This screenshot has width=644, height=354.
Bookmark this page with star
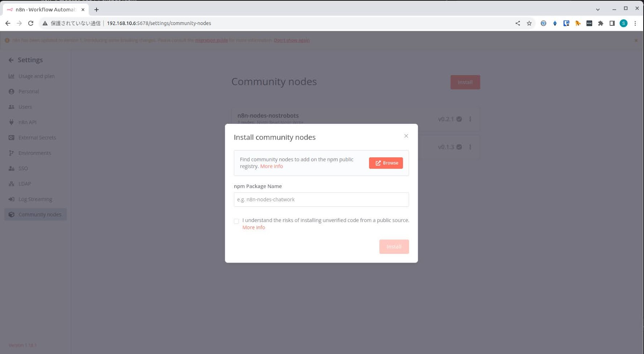(x=529, y=23)
